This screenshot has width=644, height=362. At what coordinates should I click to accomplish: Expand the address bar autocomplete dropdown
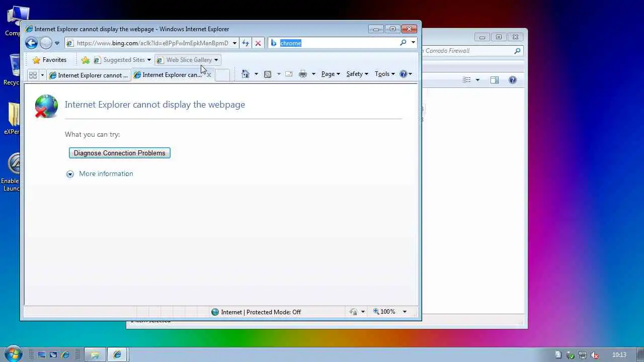234,43
